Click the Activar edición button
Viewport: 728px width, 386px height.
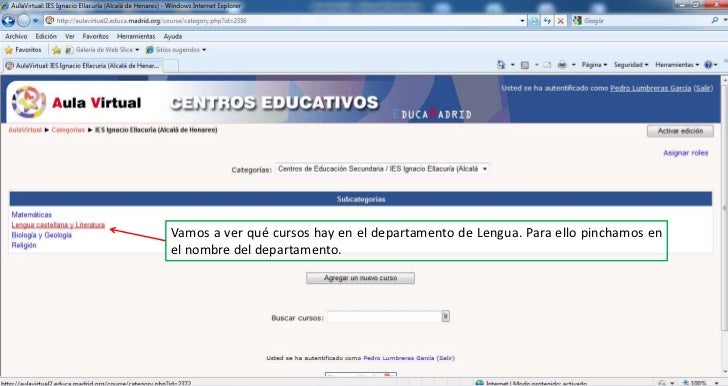[680, 131]
